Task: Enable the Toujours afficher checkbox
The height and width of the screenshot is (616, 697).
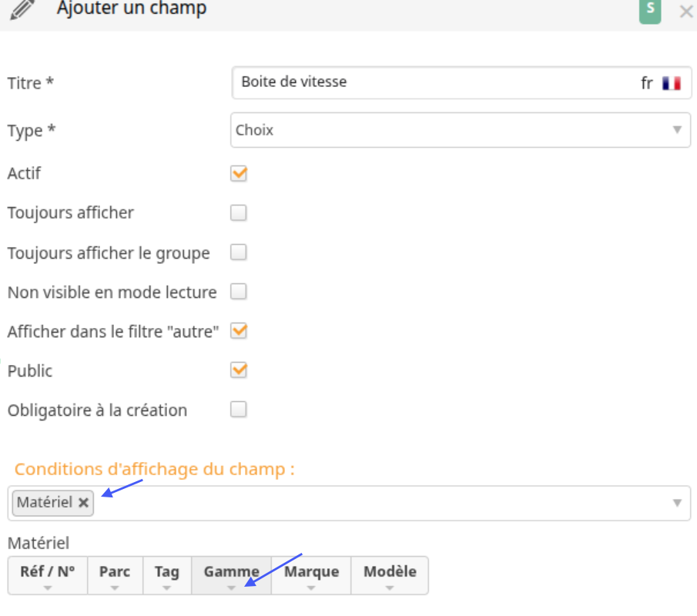Action: click(x=239, y=213)
